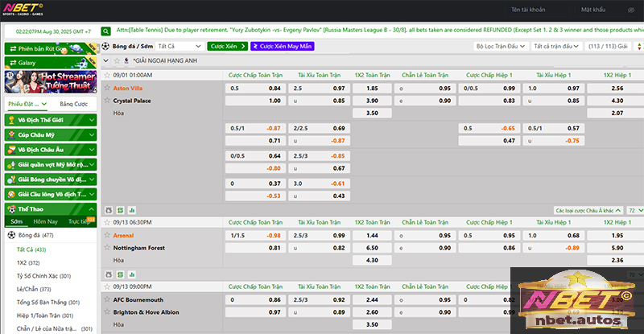
Task: Toggle favorite star for Nottingham Forest
Action: click(107, 248)
